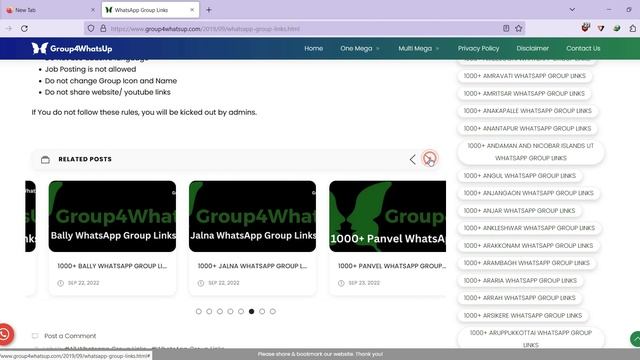Image resolution: width=640 pixels, height=360 pixels.
Task: Open the red WhatsApp chat bubble
Action: coord(5,334)
